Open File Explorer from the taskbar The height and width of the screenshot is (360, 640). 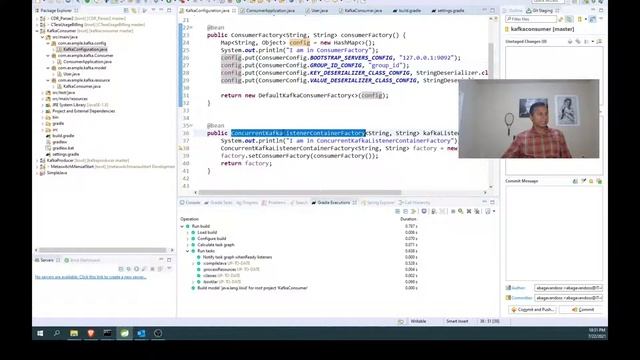click(x=74, y=333)
